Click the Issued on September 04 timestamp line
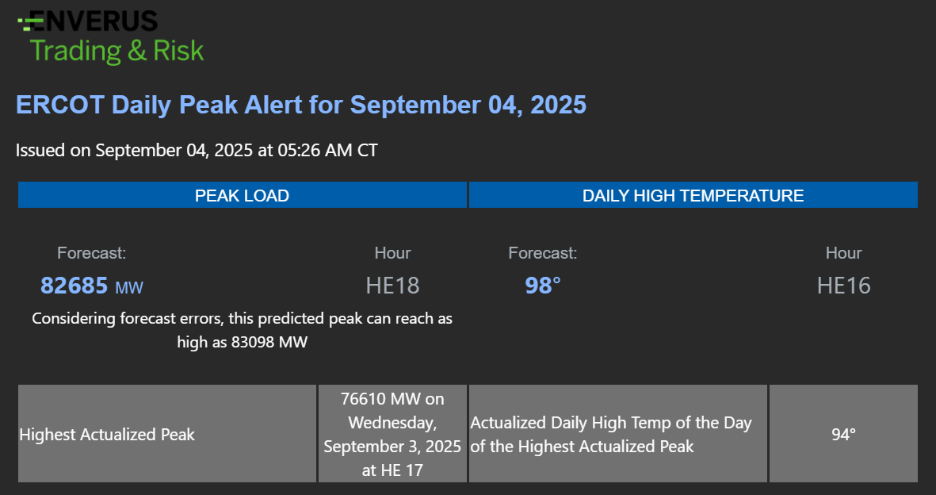This screenshot has height=495, width=936. (x=196, y=150)
